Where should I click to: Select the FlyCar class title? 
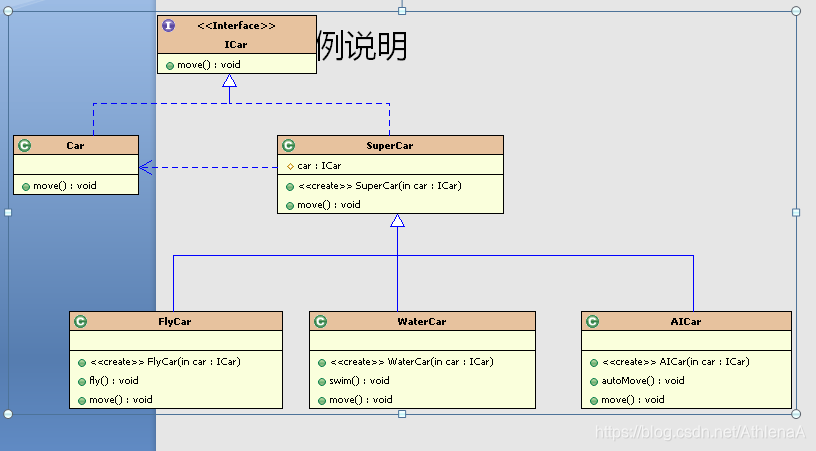tap(175, 321)
